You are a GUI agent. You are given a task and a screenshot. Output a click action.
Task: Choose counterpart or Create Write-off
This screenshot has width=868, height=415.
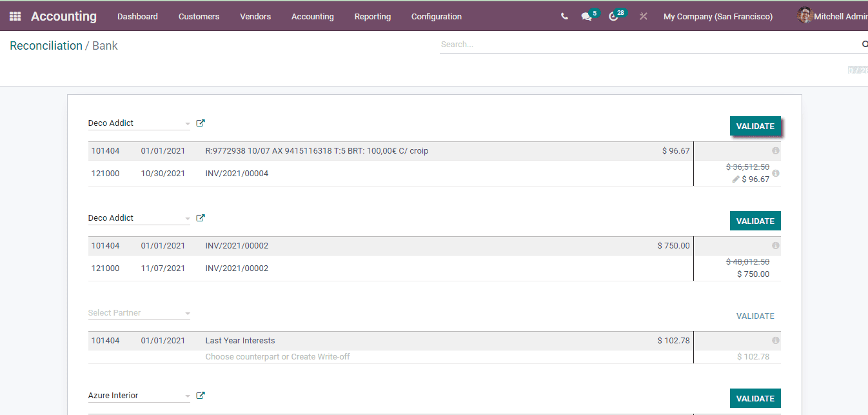pyautogui.click(x=277, y=356)
